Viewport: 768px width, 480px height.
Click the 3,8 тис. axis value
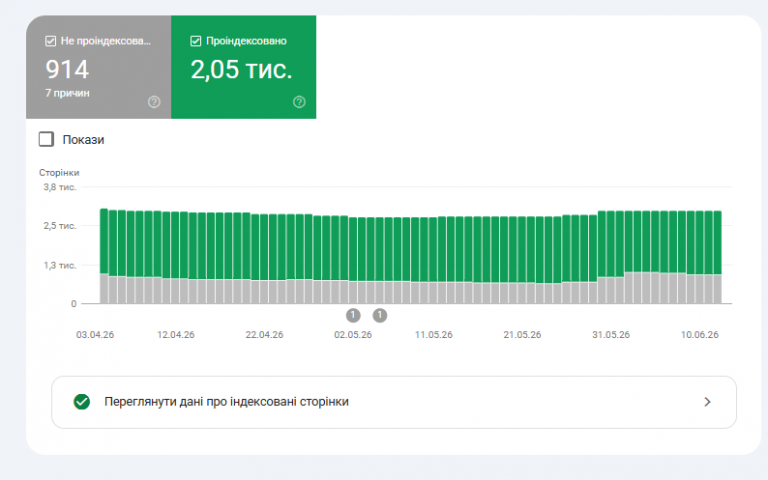click(60, 187)
